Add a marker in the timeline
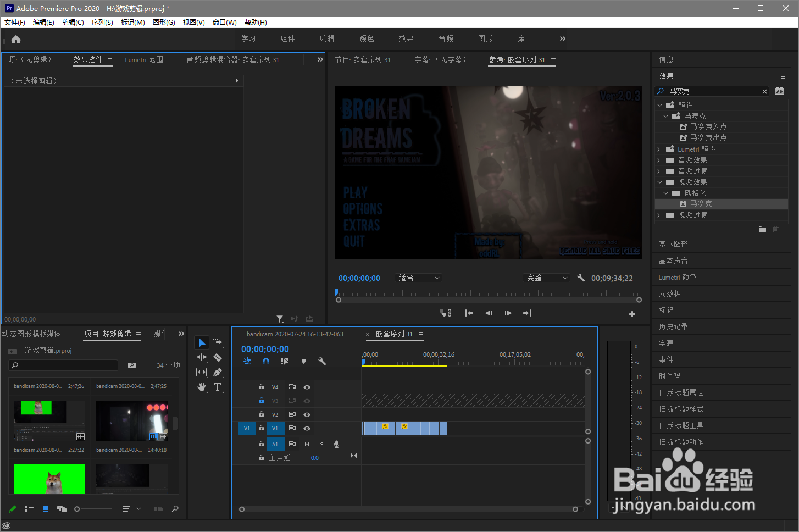 [x=303, y=361]
